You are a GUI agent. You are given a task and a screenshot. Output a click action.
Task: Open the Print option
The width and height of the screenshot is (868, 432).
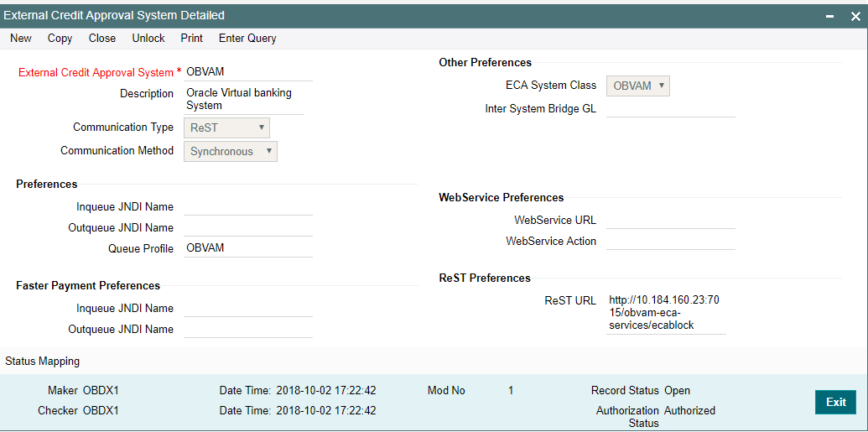(x=191, y=39)
